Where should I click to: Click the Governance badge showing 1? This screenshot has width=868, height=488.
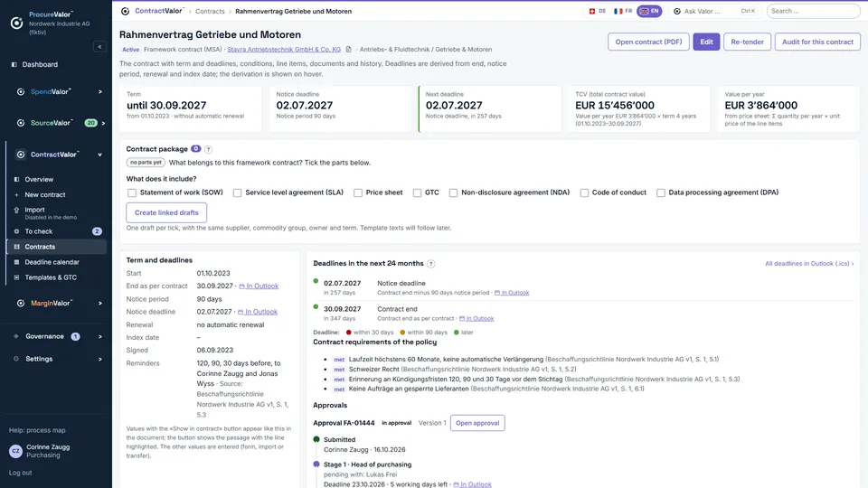(75, 336)
